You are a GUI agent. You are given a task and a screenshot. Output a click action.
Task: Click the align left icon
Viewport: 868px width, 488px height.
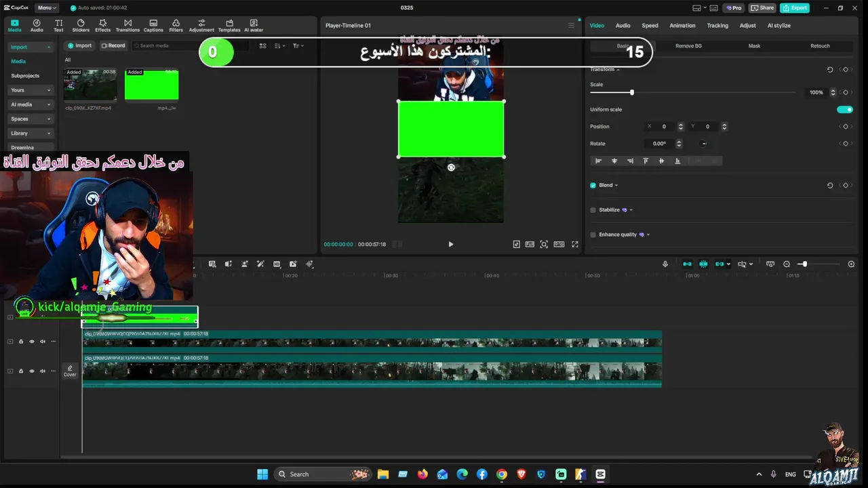click(x=598, y=161)
